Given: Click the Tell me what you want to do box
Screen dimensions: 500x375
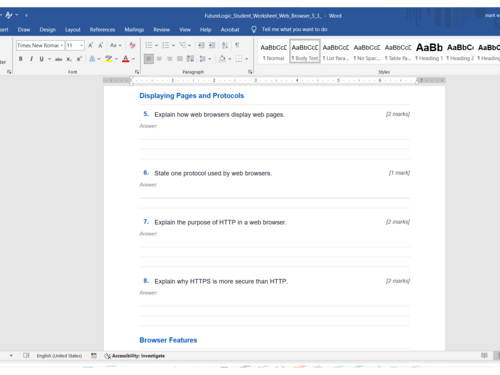Looking at the screenshot, I should pyautogui.click(x=294, y=29).
